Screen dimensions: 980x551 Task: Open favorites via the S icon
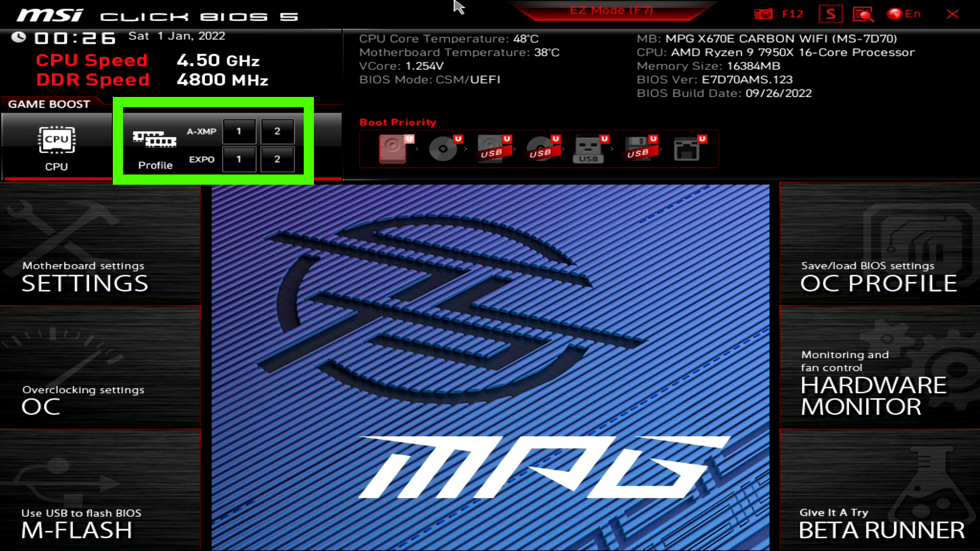point(830,14)
